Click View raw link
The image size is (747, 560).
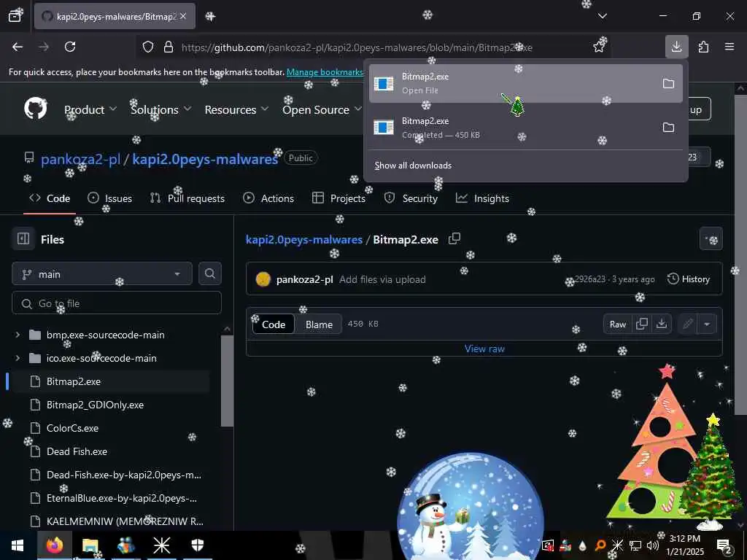pyautogui.click(x=484, y=349)
